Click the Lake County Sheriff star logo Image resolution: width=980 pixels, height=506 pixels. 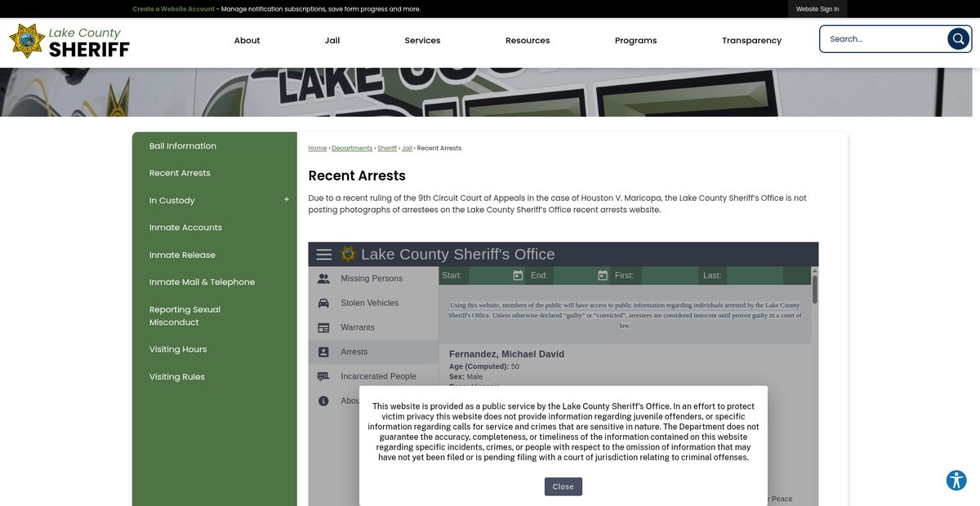point(27,40)
